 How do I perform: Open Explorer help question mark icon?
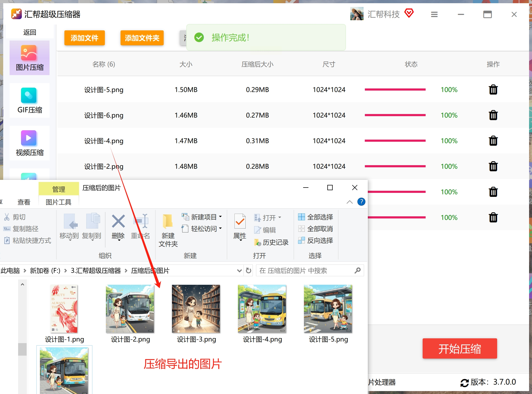pyautogui.click(x=361, y=202)
